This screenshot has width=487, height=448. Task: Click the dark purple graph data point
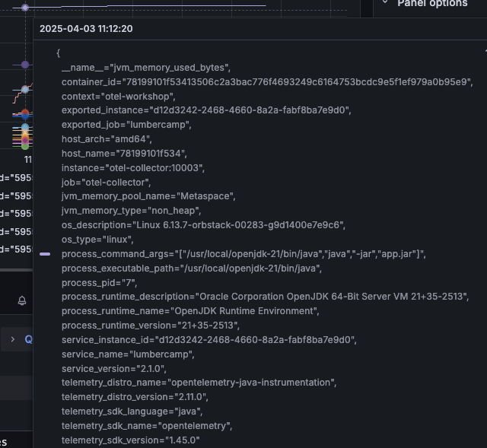[25, 65]
